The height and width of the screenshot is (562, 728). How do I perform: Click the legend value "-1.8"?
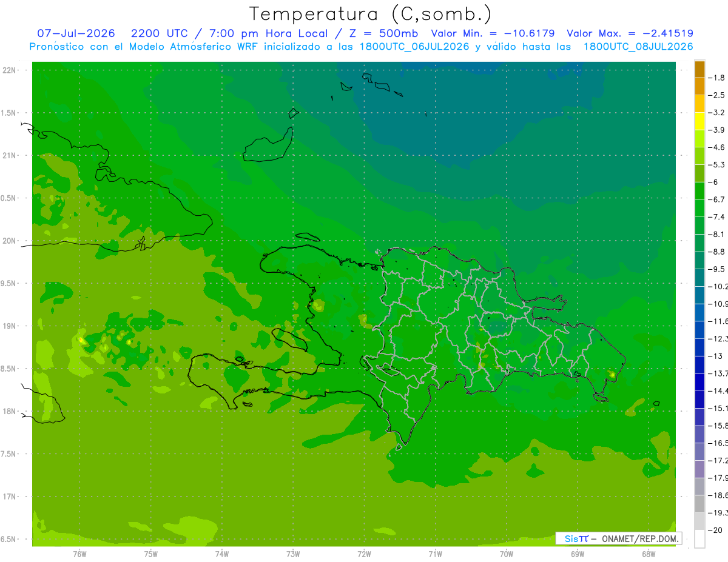716,78
